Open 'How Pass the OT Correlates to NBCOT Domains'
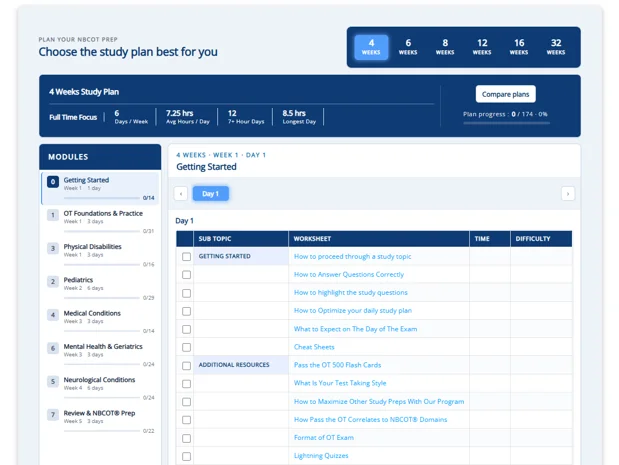The height and width of the screenshot is (465, 619). coord(371,420)
